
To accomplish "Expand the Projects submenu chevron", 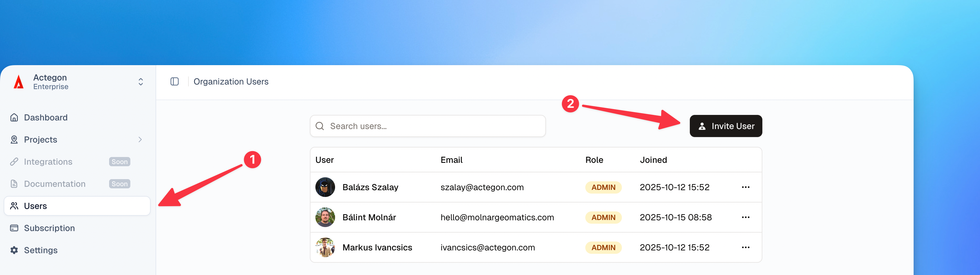I will (140, 139).
